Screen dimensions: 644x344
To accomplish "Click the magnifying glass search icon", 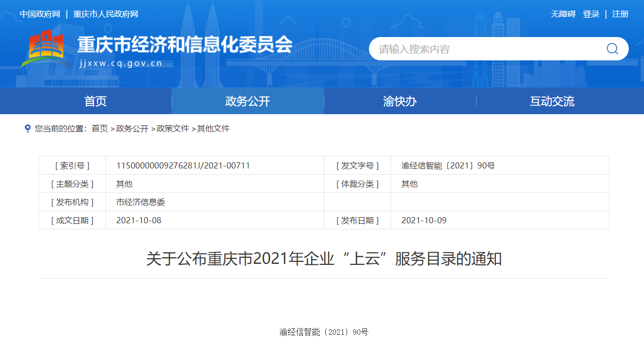I will (x=612, y=49).
